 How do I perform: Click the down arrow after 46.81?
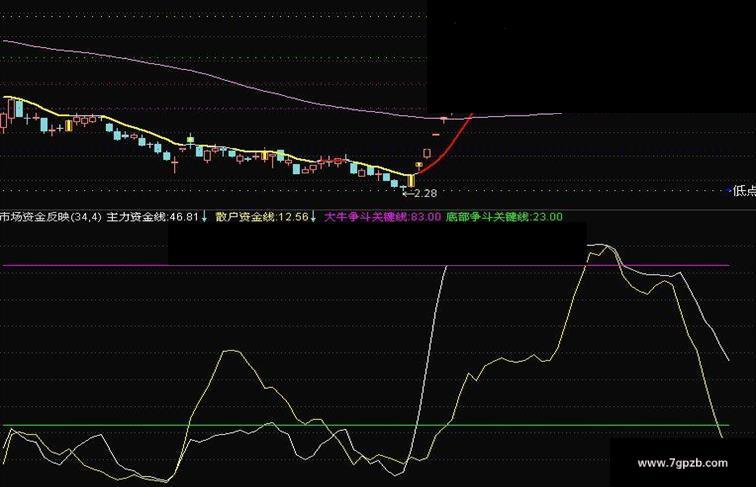point(204,217)
